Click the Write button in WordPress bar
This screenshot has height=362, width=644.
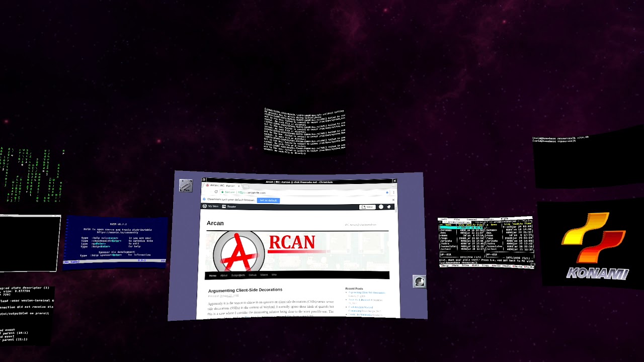coord(367,207)
